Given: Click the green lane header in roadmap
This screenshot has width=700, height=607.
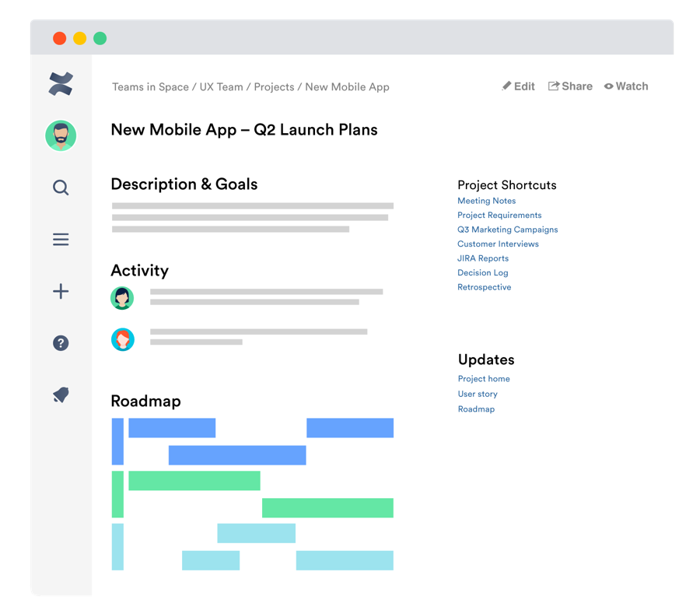Looking at the screenshot, I should (x=117, y=494).
